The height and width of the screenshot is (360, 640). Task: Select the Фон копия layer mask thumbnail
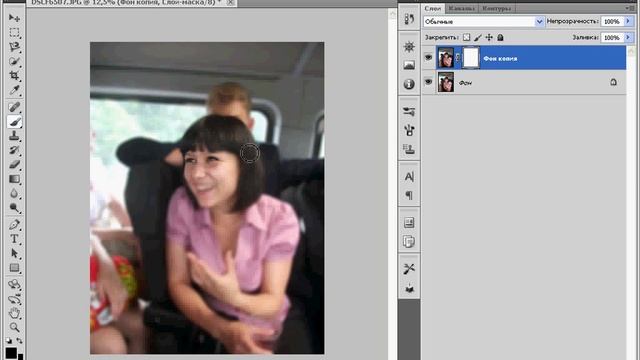(x=471, y=58)
